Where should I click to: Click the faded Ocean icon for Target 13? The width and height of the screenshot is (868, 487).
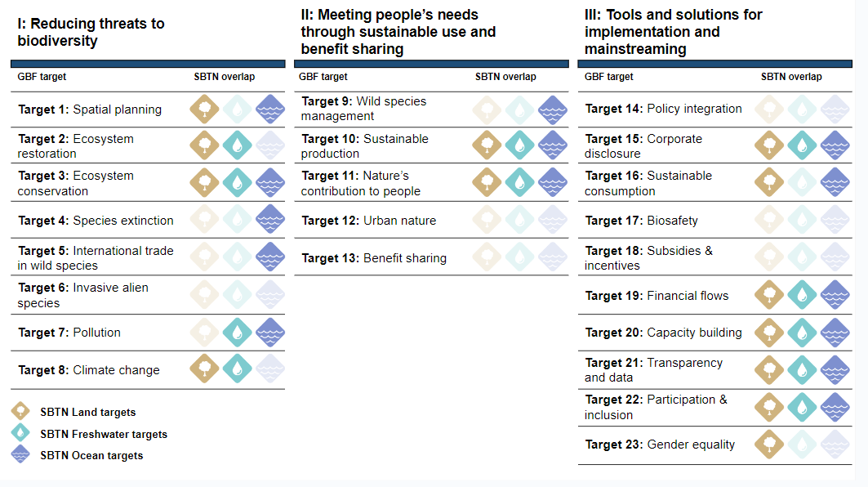point(553,257)
